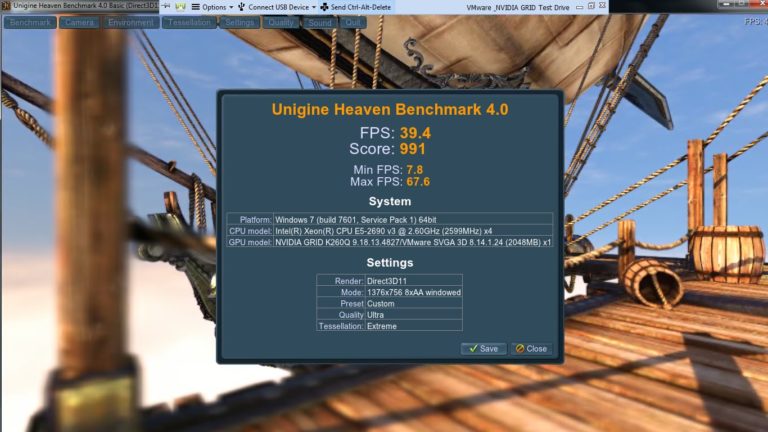
Task: Click the Max FPS value 67.6
Action: tap(418, 182)
